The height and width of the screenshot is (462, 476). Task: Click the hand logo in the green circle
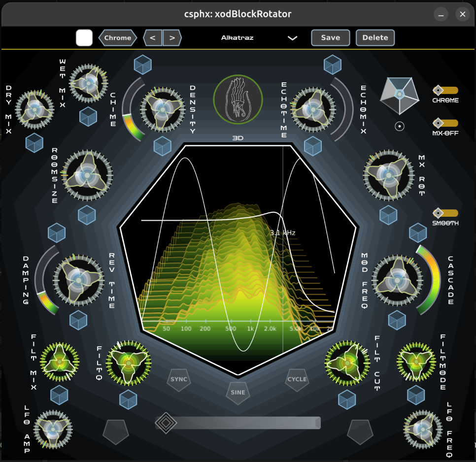pos(238,99)
